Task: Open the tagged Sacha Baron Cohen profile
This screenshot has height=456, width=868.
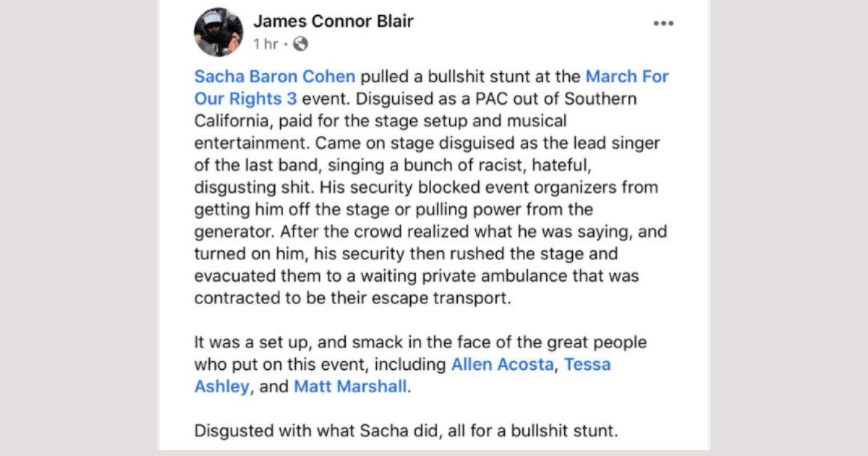Action: click(x=275, y=77)
